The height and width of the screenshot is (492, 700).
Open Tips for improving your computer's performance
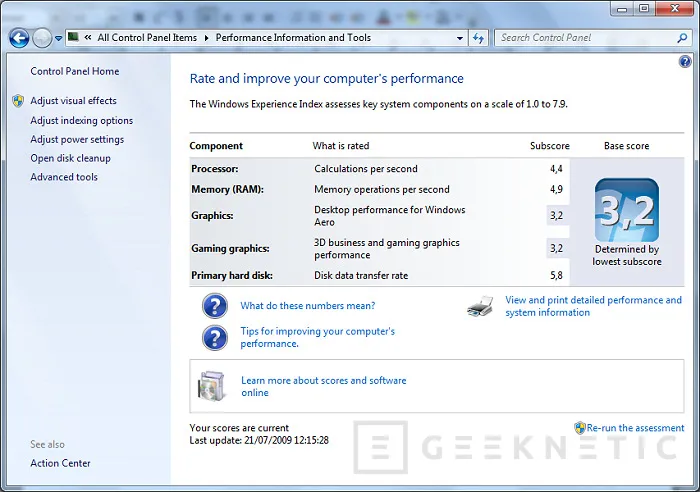click(317, 338)
